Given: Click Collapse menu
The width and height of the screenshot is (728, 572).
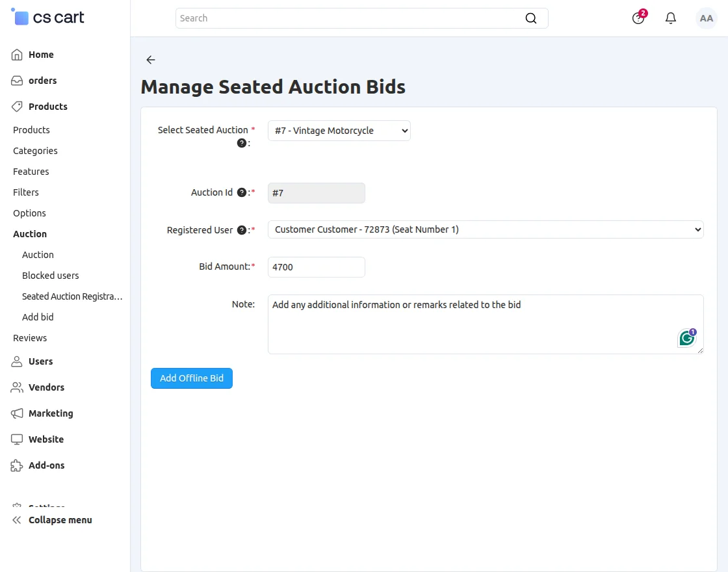Looking at the screenshot, I should [60, 520].
